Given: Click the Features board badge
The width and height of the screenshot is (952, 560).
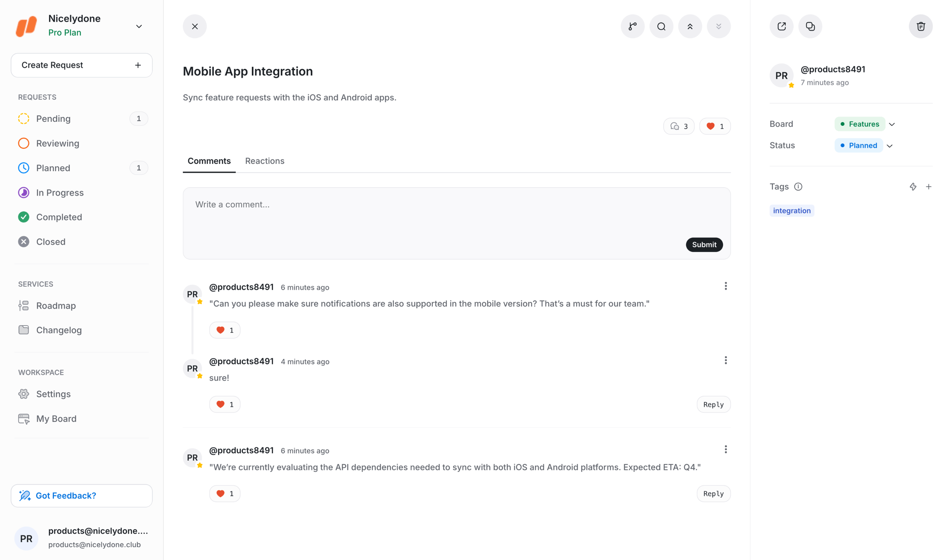Looking at the screenshot, I should click(860, 124).
